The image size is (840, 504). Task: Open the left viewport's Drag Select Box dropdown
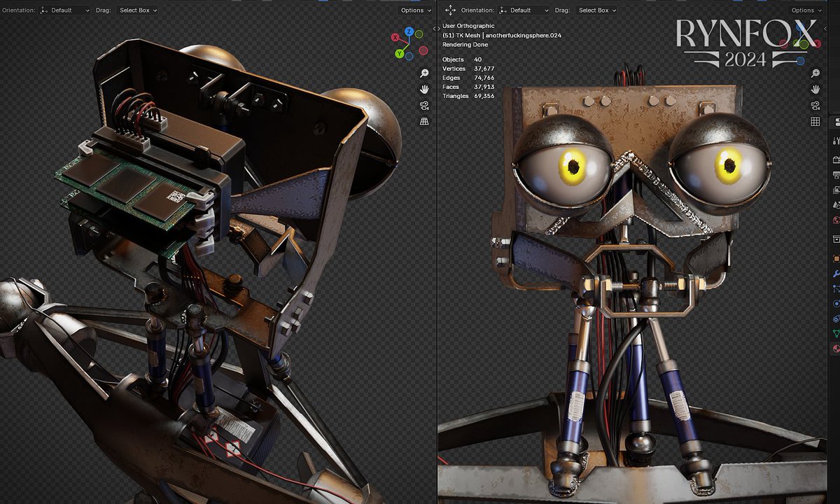pos(137,10)
